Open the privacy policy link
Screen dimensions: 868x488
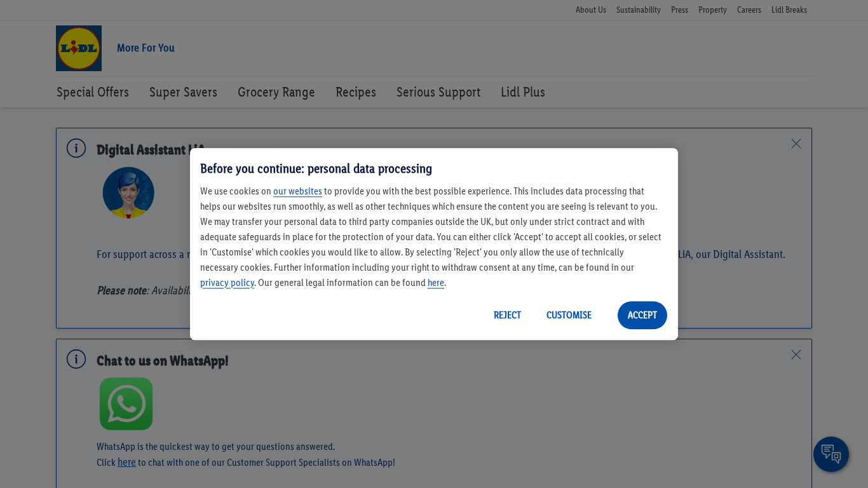point(227,283)
